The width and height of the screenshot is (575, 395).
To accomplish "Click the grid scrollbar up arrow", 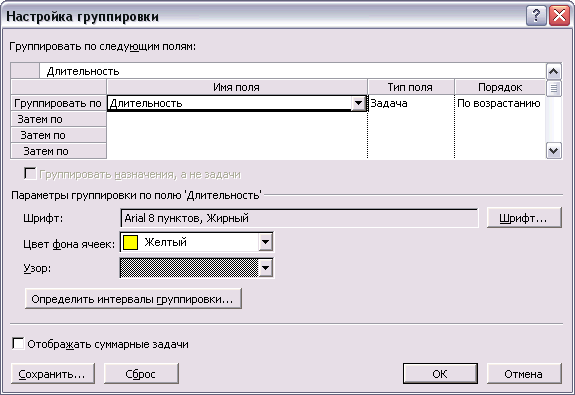I will point(553,72).
